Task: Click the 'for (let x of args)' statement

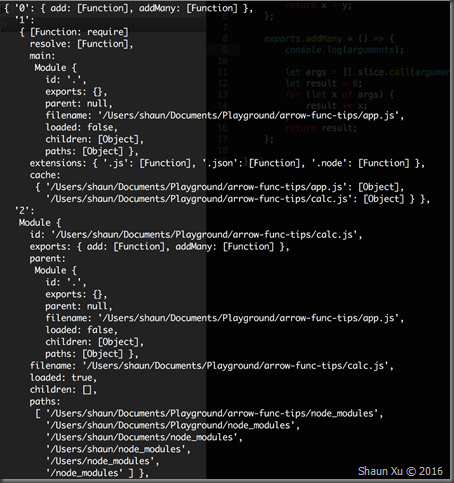Action: tap(339, 95)
